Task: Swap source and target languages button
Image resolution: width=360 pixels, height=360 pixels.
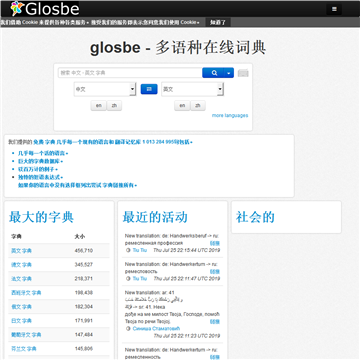Action: (149, 89)
